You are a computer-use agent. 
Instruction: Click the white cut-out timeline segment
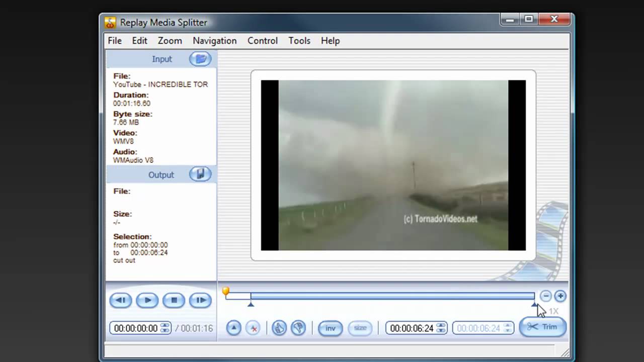tap(238, 296)
